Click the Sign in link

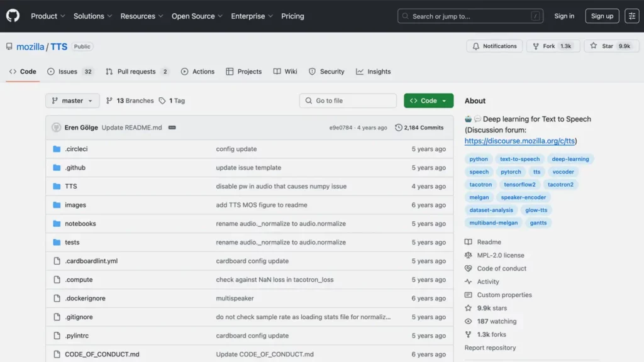click(564, 16)
